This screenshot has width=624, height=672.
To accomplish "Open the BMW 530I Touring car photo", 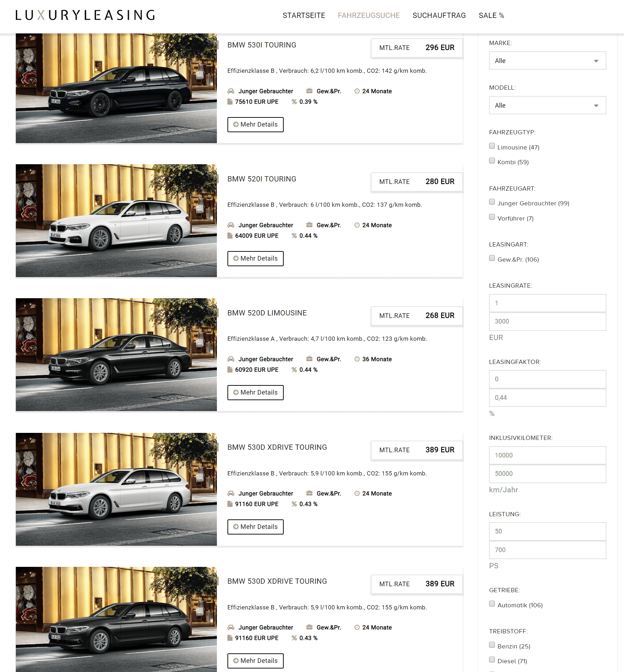I will coord(116,88).
